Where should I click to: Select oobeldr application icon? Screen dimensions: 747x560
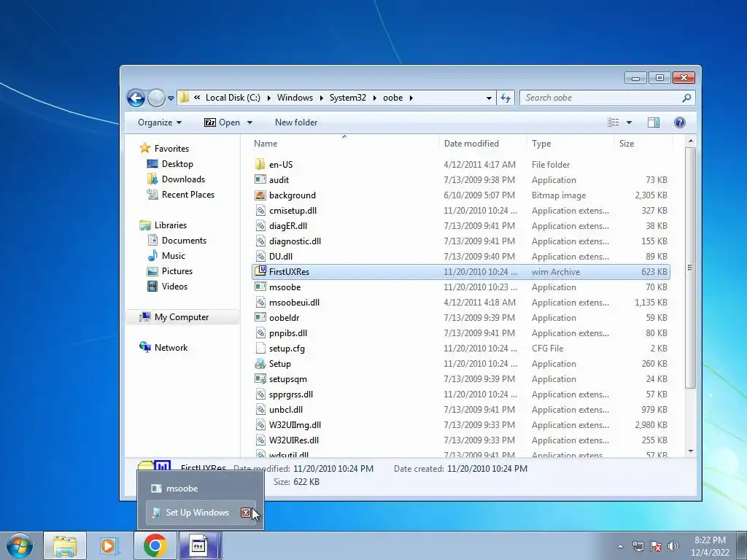260,317
